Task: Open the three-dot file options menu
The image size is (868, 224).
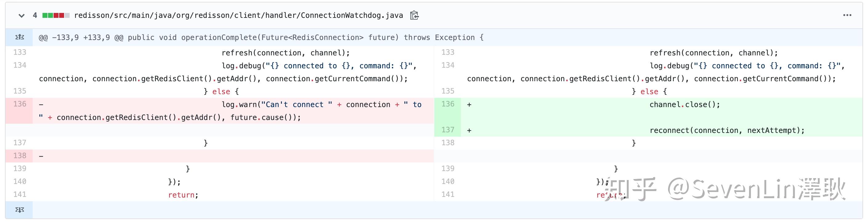Action: pyautogui.click(x=847, y=15)
